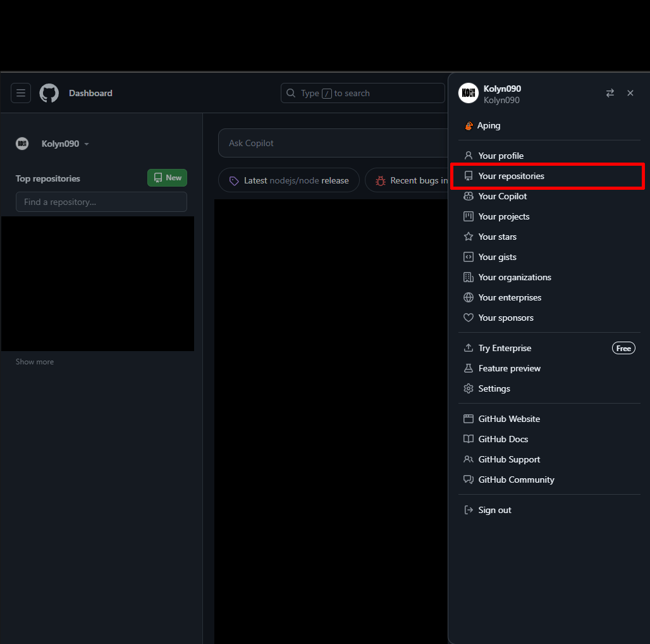
Task: Click the Your sponsors heart icon
Action: pyautogui.click(x=469, y=318)
